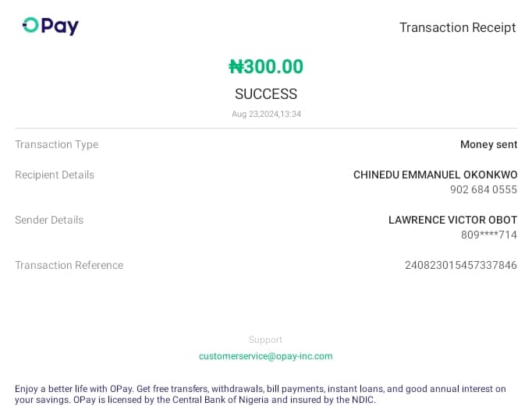532x406 pixels.
Task: Click the Aug 23, 2024 timestamp
Action: 266,114
